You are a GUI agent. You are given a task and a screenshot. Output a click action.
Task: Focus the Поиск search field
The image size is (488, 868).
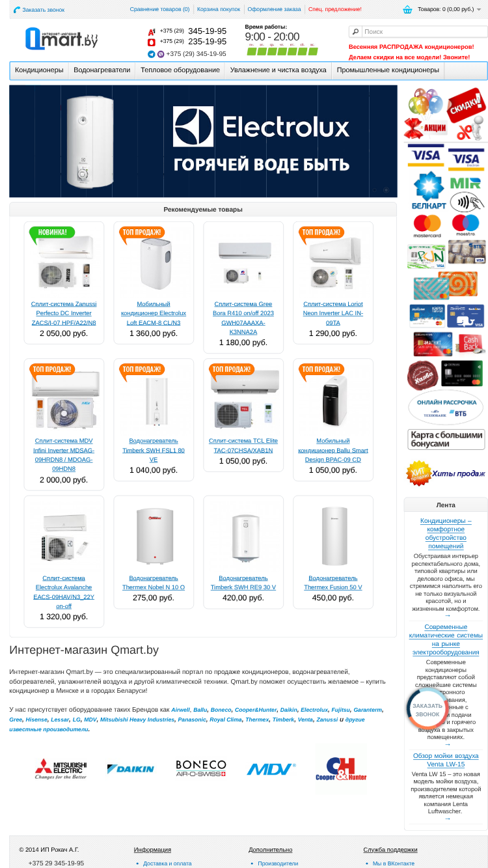tap(424, 31)
